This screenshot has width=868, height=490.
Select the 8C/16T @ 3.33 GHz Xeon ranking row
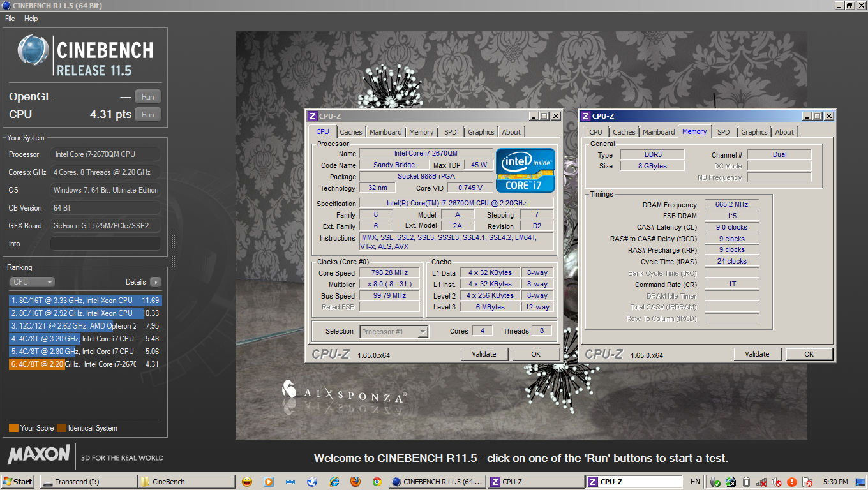pos(86,300)
